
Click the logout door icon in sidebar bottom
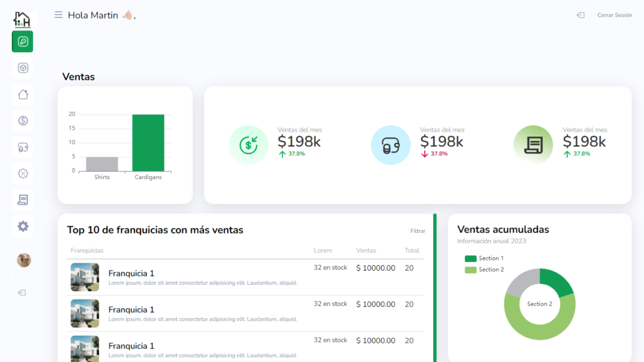point(21,292)
